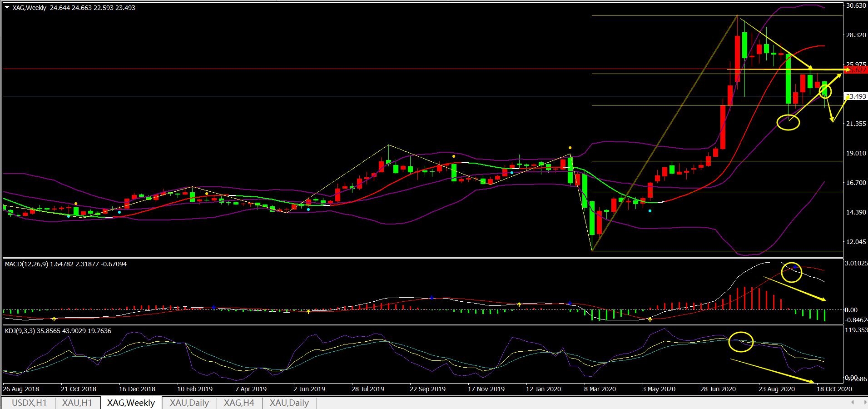Click the 28.320 price scale value

pyautogui.click(x=856, y=35)
